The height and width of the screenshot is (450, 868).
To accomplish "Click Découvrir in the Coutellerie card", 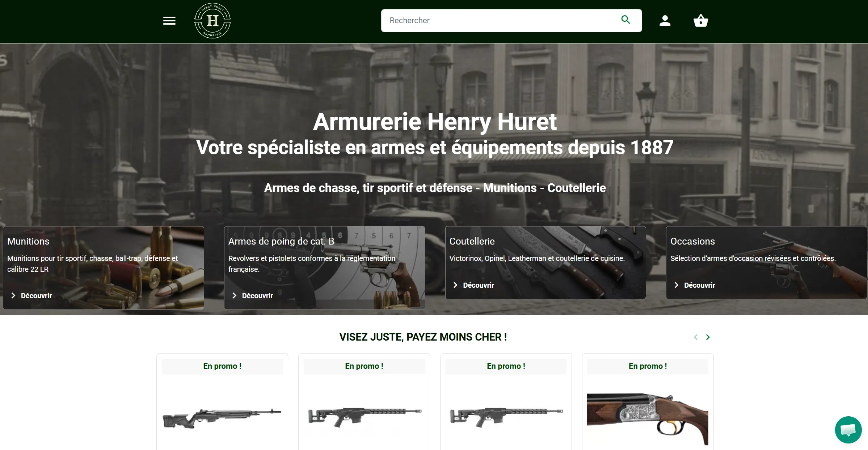I will point(479,285).
